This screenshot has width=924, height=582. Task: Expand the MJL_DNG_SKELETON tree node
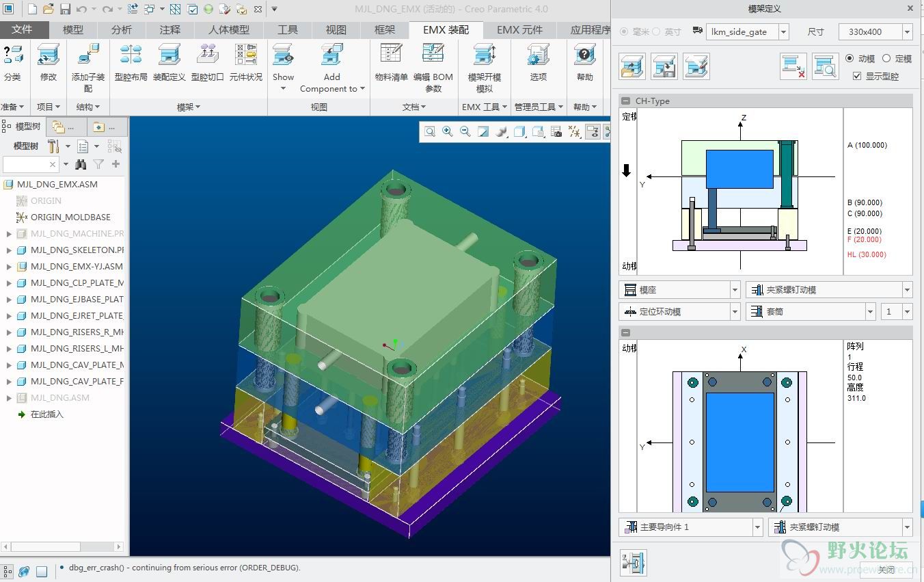pyautogui.click(x=9, y=250)
